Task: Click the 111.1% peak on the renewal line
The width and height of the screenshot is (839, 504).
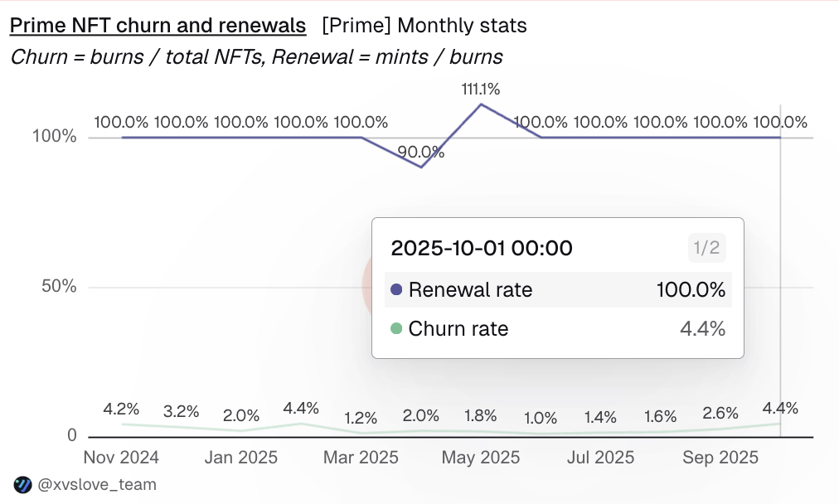Action: 481,104
